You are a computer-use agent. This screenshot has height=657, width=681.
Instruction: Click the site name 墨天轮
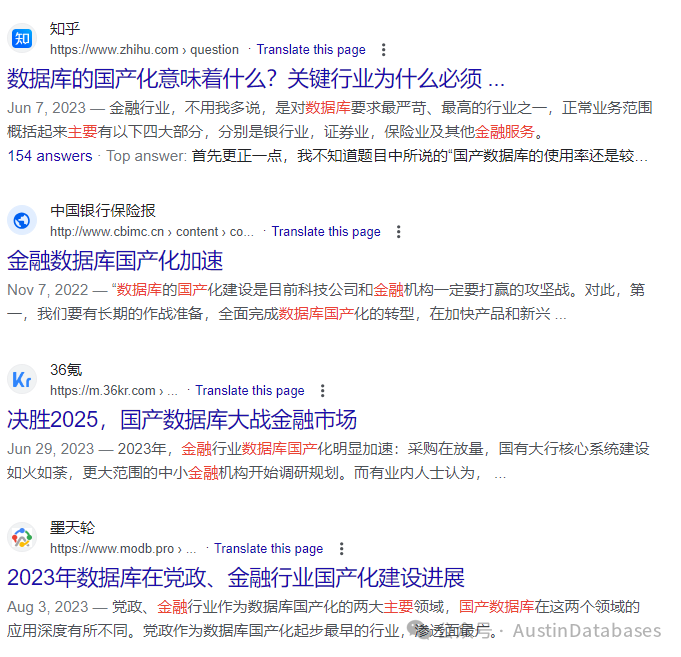pos(73,528)
